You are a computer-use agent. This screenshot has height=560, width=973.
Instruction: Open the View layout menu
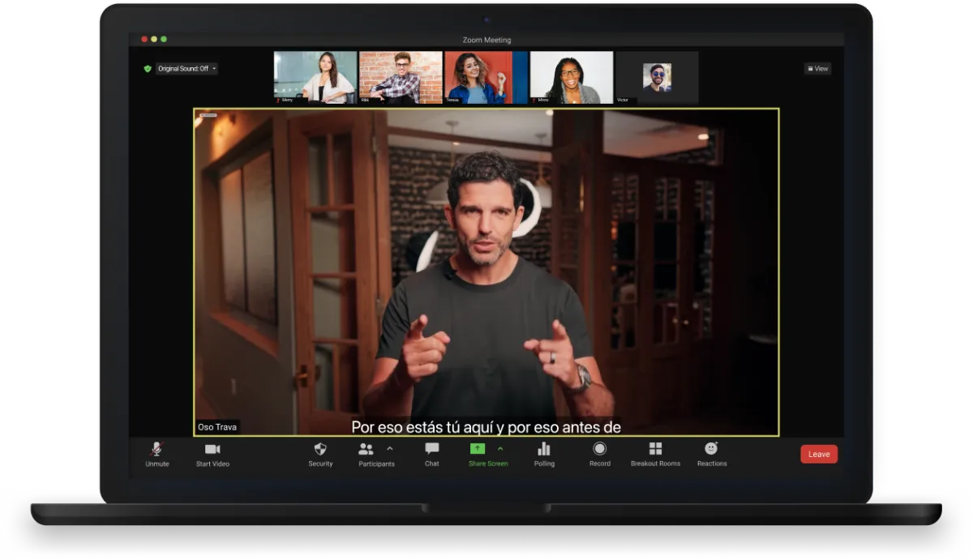click(818, 69)
